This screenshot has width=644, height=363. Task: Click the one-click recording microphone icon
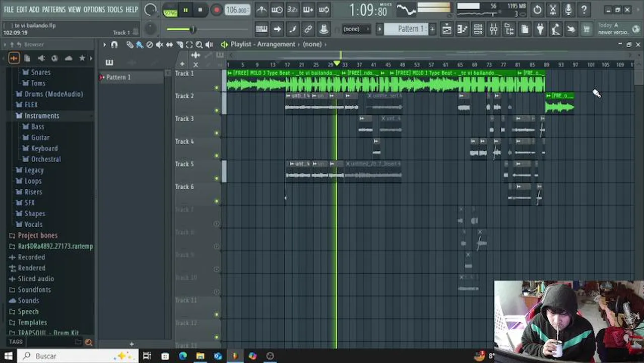[x=568, y=10]
